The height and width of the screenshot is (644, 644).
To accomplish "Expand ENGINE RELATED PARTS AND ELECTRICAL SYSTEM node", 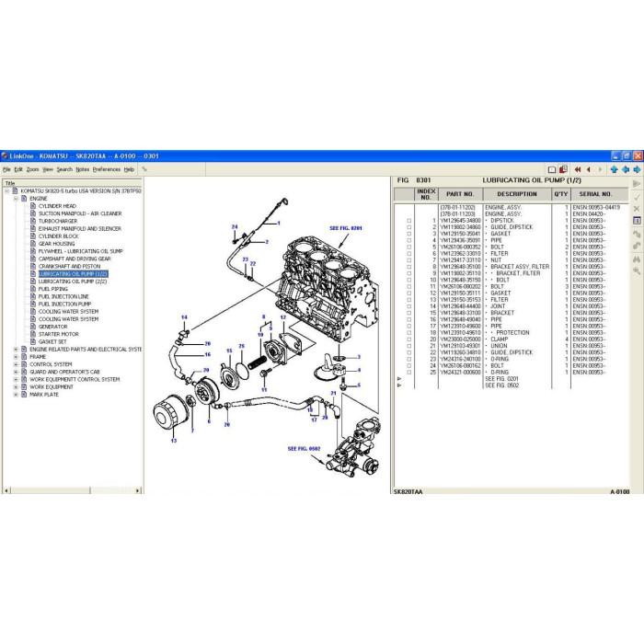I will (x=16, y=349).
